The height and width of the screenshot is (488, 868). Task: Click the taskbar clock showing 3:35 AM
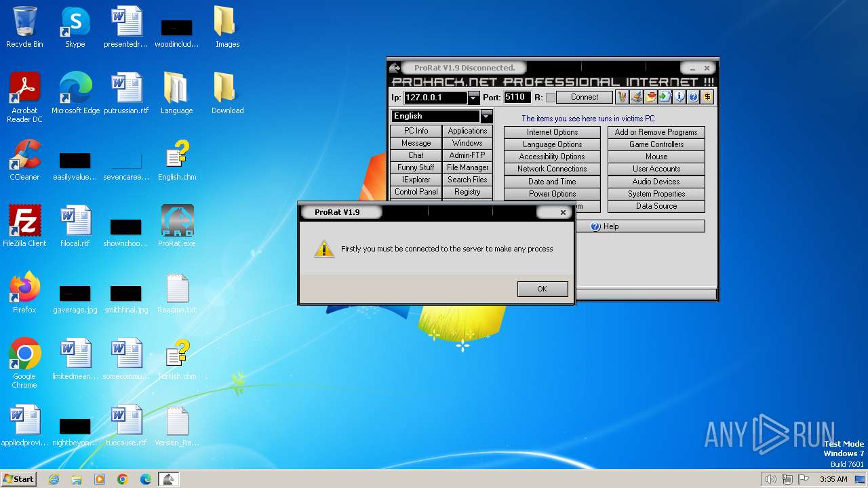[x=833, y=479]
